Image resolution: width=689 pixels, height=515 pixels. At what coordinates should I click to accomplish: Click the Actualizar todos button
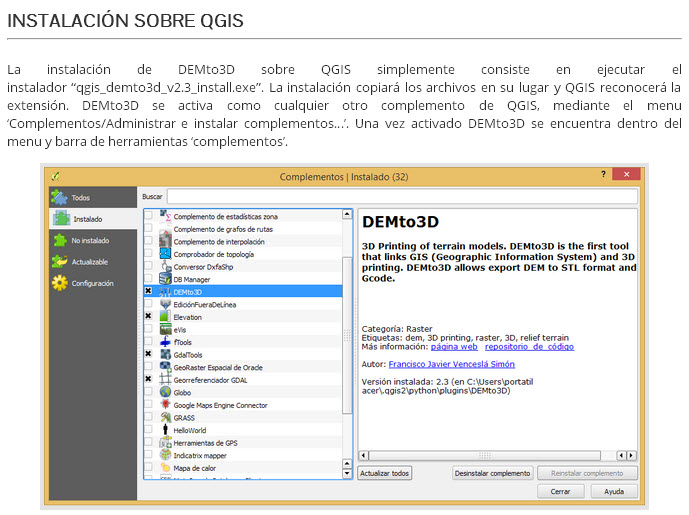click(384, 473)
